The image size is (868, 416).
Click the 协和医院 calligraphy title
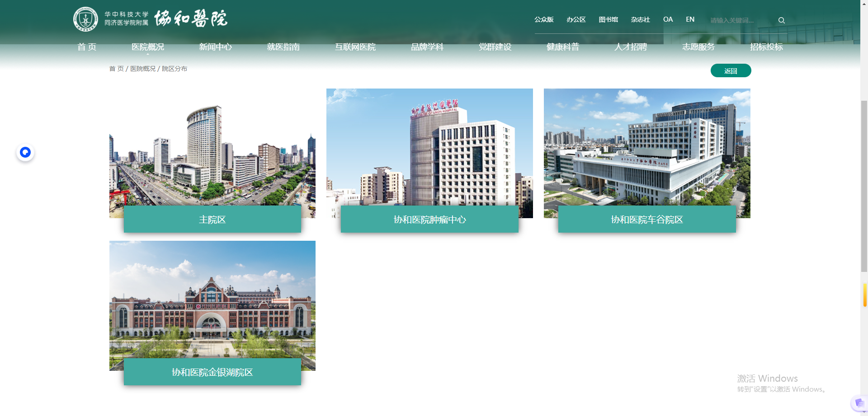tap(191, 19)
